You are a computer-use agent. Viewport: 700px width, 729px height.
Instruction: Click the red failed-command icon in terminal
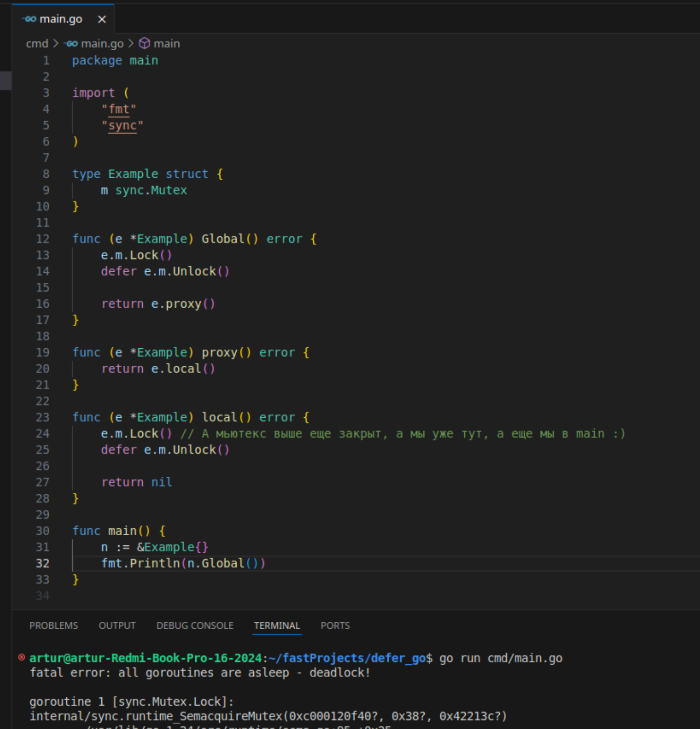tap(21, 657)
